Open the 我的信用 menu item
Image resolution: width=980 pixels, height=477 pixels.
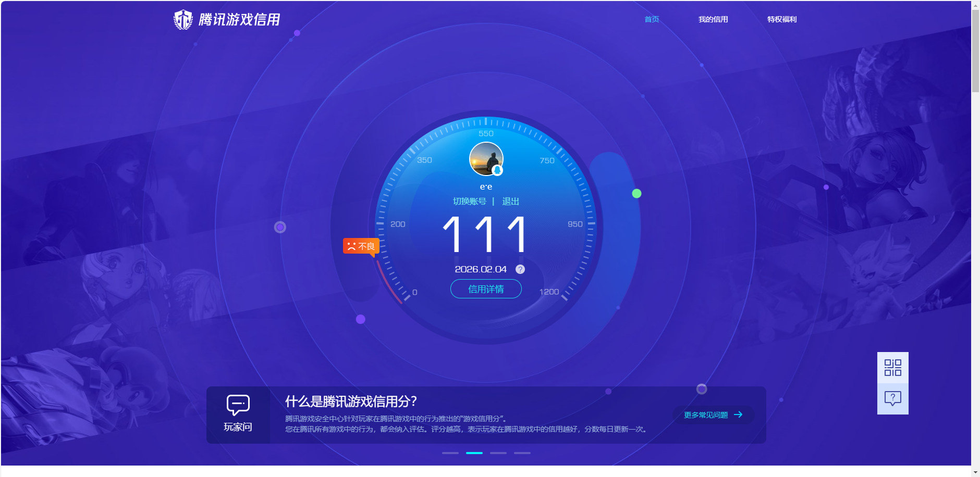pyautogui.click(x=714, y=19)
